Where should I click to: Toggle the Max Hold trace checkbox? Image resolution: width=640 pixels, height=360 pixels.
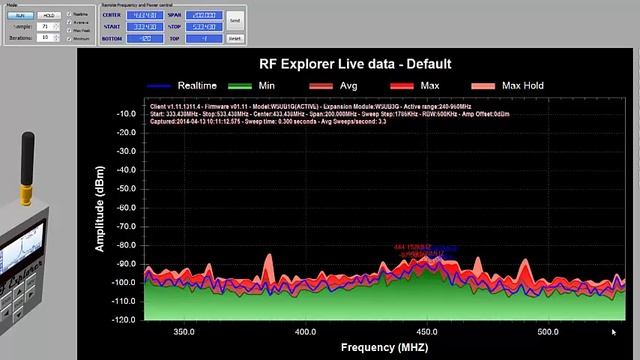coord(69,31)
